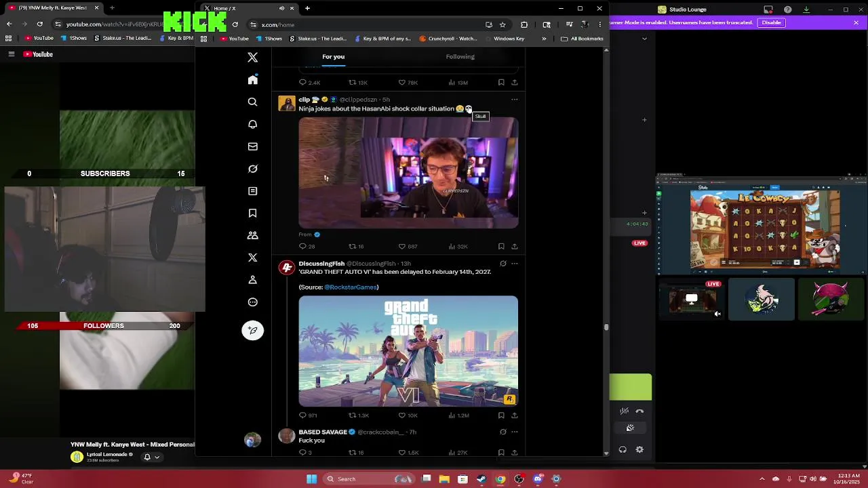Bookmark the GTA VI delayed post

coord(501,415)
